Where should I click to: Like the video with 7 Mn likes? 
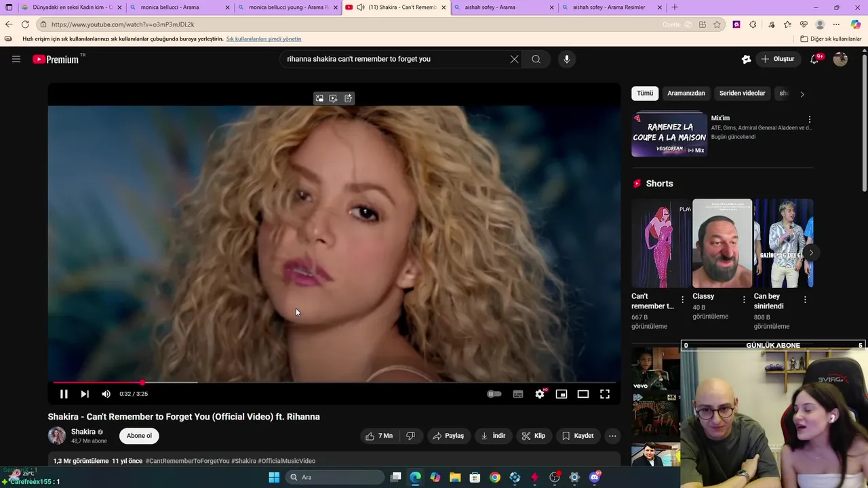(379, 436)
